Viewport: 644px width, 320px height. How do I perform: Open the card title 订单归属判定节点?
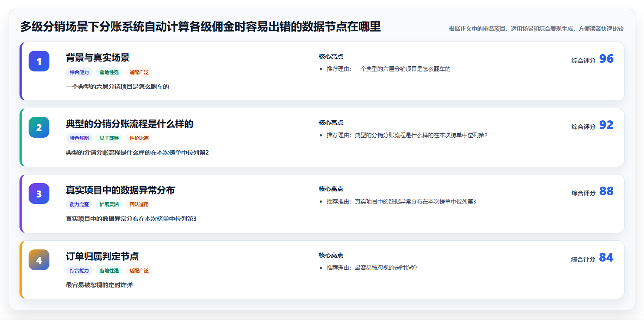pos(102,256)
